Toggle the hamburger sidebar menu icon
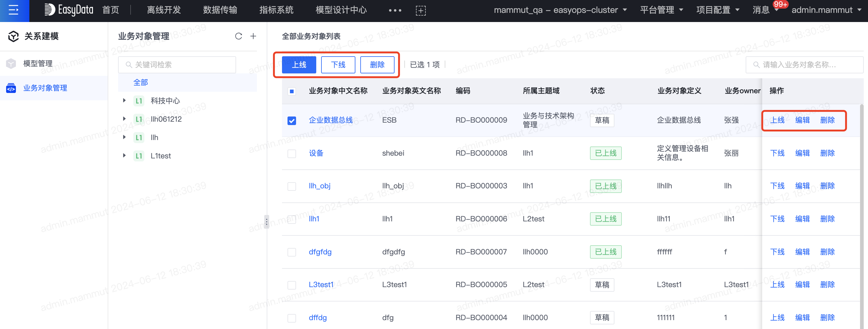Screen dimensions: 868x329 coord(14,10)
